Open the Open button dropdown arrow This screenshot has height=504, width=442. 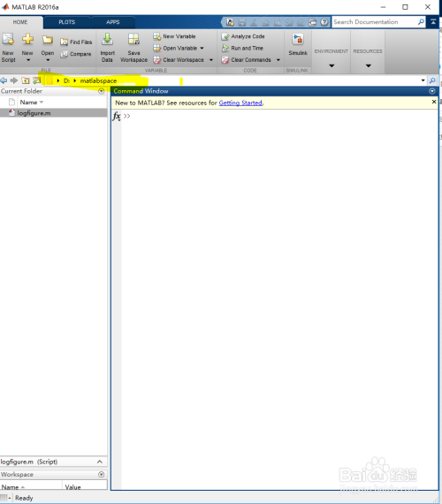(x=48, y=60)
